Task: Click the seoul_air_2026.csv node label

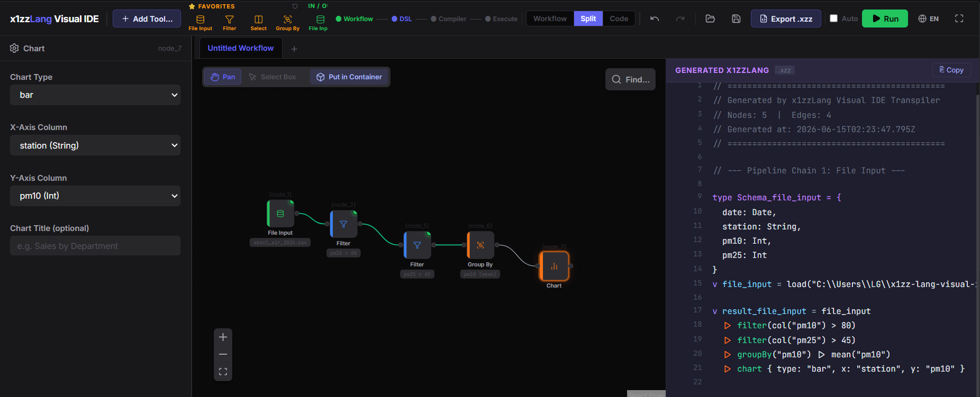Action: pyautogui.click(x=280, y=243)
